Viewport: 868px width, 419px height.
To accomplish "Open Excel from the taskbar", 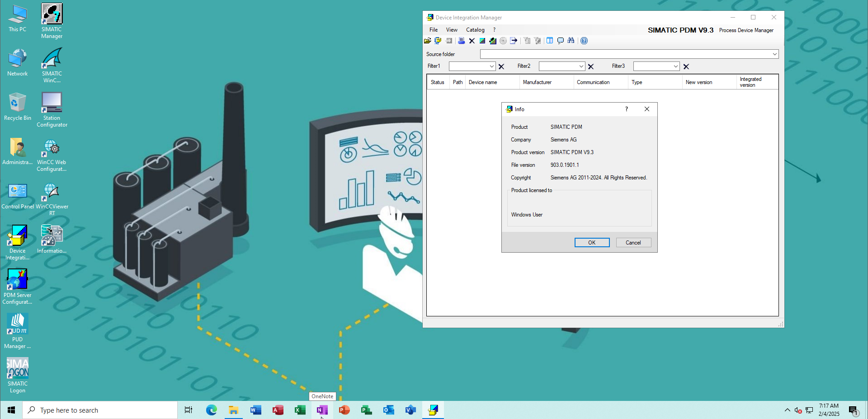I will [x=300, y=410].
